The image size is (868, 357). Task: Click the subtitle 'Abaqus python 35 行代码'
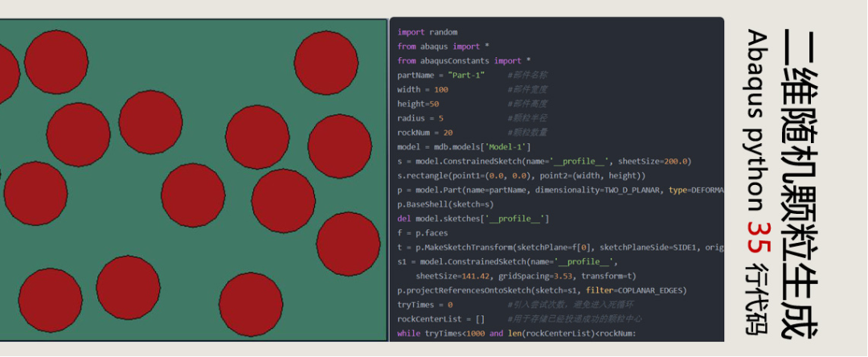coord(757,183)
